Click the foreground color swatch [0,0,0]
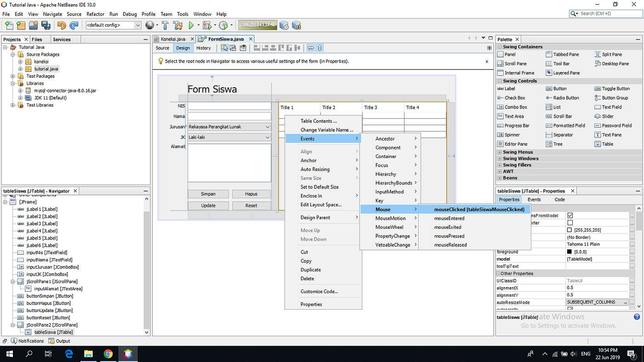Viewport: 644px width, 362px height. point(570,251)
